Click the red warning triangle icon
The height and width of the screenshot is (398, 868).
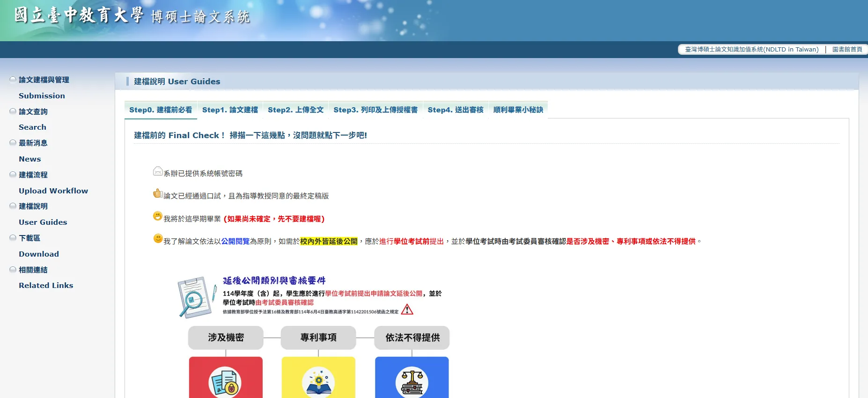coord(407,310)
